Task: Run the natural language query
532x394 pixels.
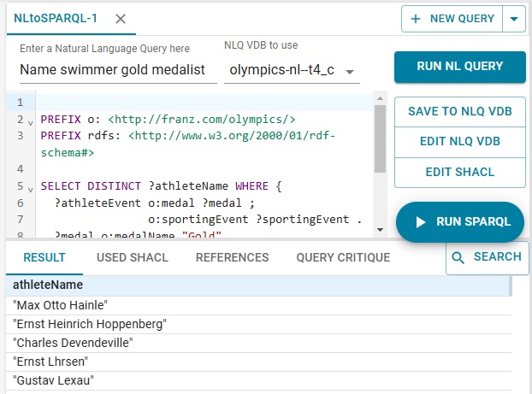Action: pyautogui.click(x=460, y=67)
